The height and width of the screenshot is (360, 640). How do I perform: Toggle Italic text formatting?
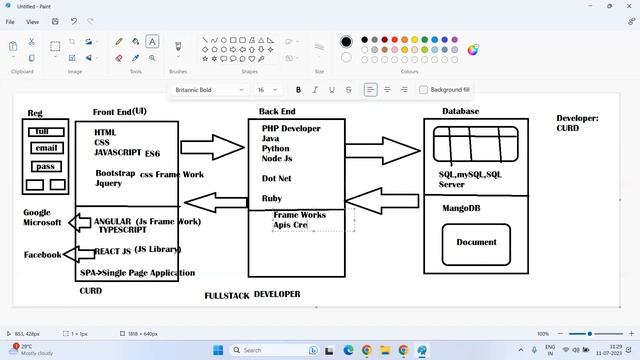[315, 90]
